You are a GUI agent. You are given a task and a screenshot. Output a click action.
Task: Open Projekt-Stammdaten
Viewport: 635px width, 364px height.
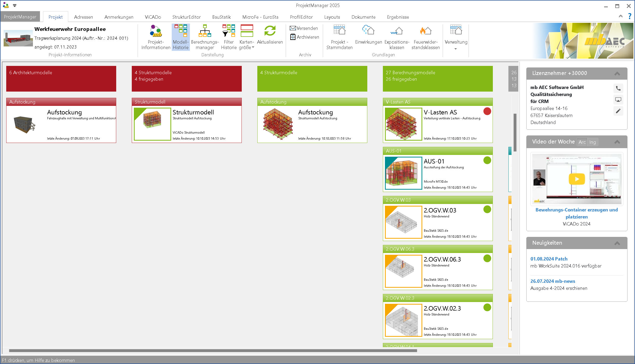tap(339, 37)
